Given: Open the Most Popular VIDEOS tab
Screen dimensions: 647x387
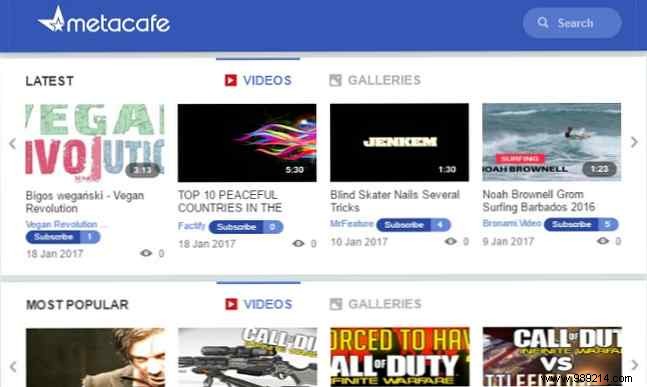Looking at the screenshot, I should (259, 304).
